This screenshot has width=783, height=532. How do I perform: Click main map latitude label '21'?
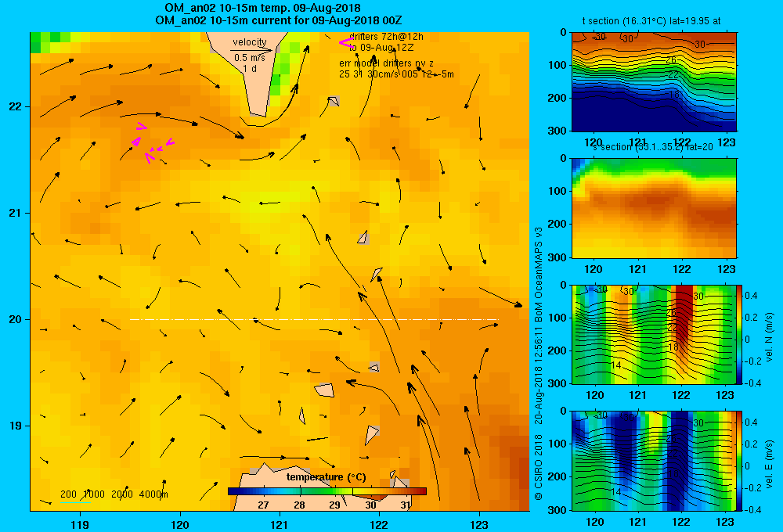16,213
